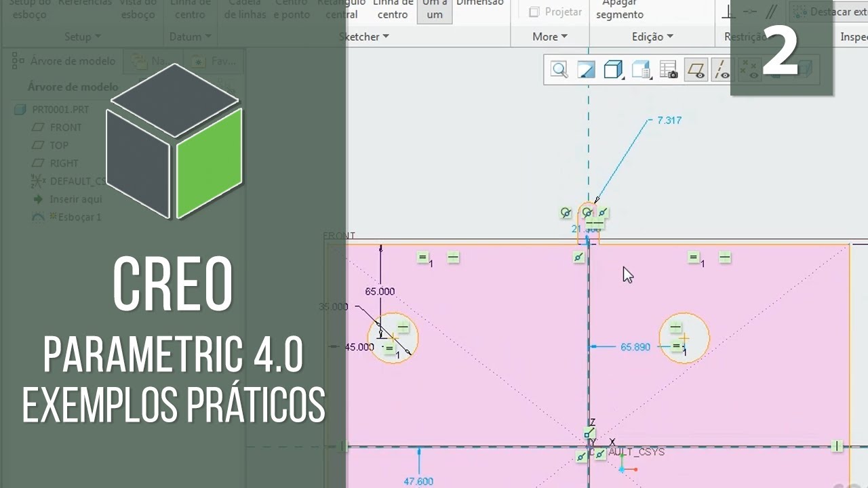This screenshot has width=868, height=488.
Task: Click Vista do esboço button
Action: 138,9
